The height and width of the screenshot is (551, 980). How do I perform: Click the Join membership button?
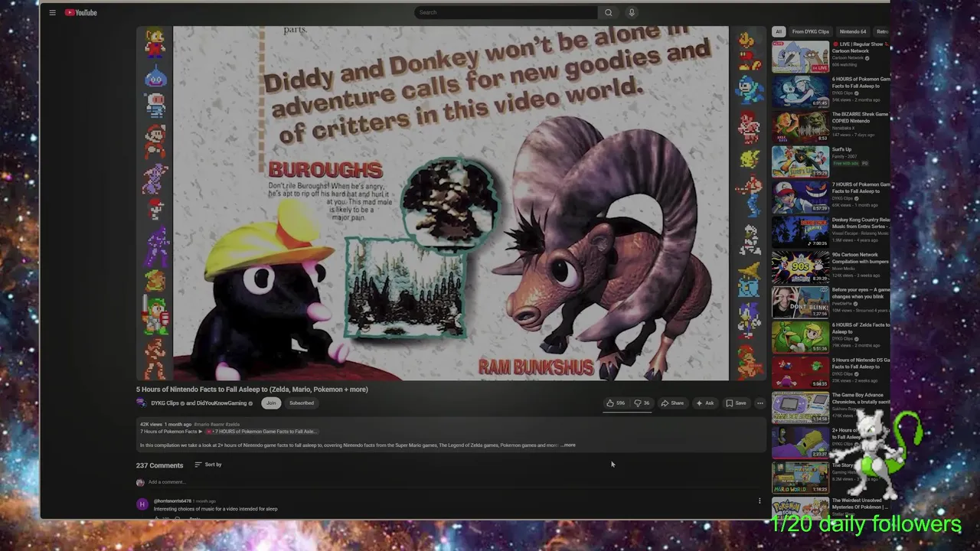click(x=270, y=403)
